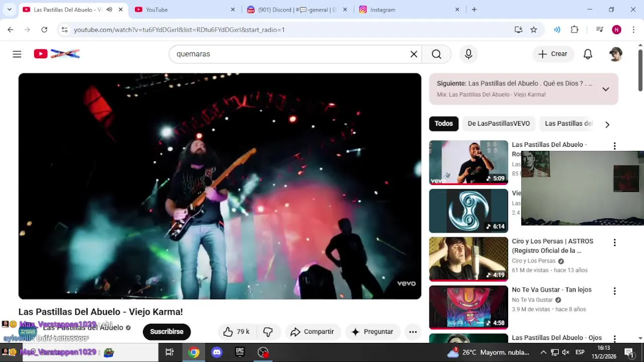Click the Crear button
This screenshot has height=362, width=644.
pos(553,54)
